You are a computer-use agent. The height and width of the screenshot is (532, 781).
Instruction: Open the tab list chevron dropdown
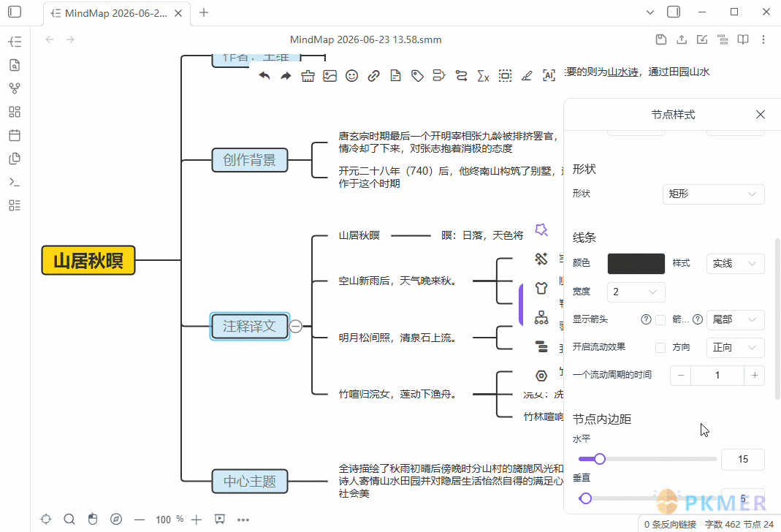click(650, 12)
